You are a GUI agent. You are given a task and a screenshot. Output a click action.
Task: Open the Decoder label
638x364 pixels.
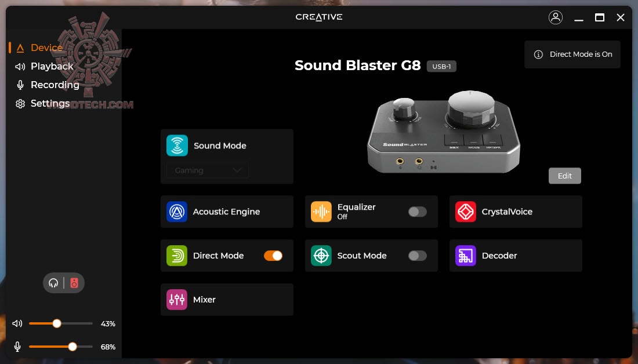tap(499, 256)
